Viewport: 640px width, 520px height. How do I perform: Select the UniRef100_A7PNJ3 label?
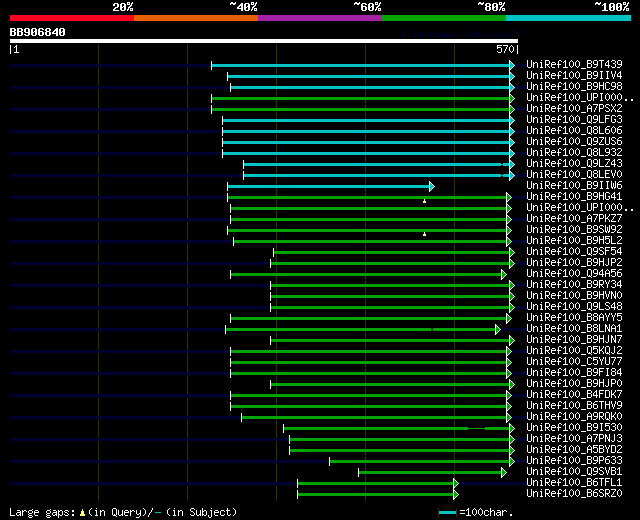pos(574,439)
